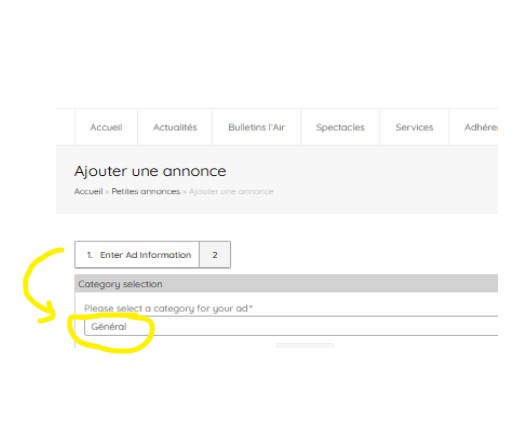Click the partially visible button below the dropdown
The image size is (520, 432).
point(305,345)
